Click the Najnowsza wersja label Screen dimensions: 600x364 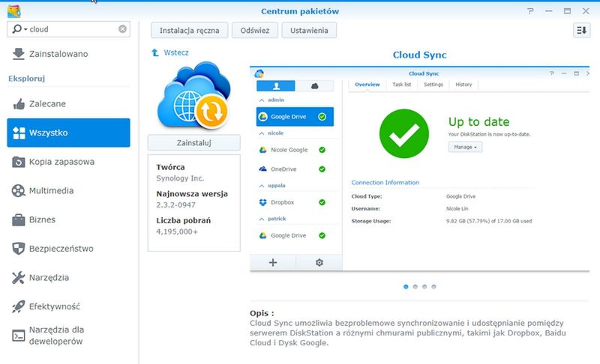click(x=192, y=194)
